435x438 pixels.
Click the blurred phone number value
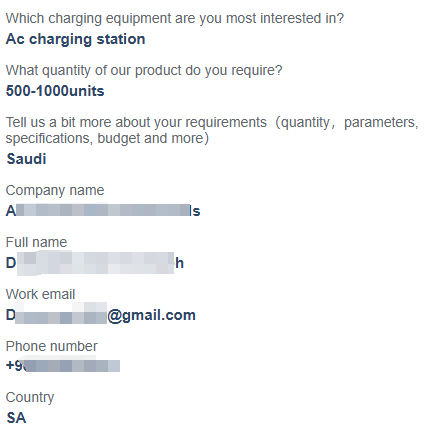point(63,366)
